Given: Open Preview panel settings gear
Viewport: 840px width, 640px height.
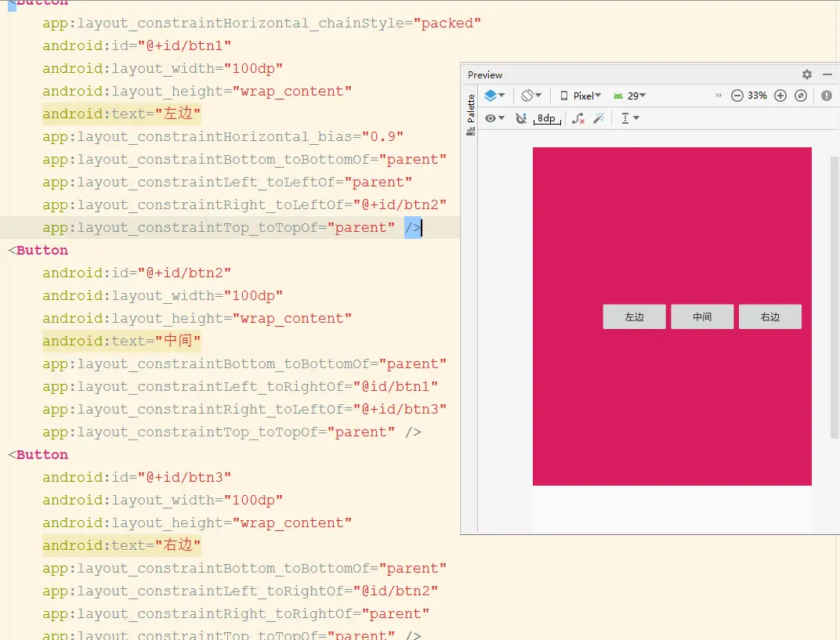Looking at the screenshot, I should pyautogui.click(x=807, y=74).
